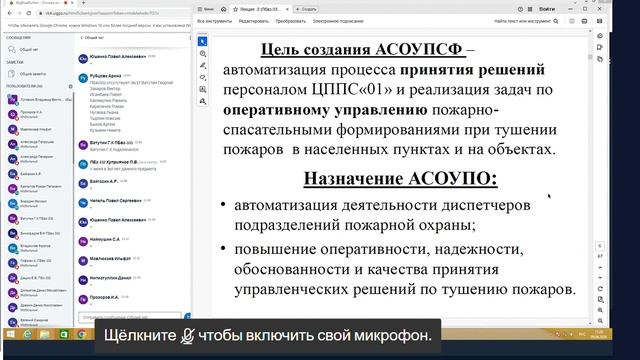Screen dimensions: 640x360
Task: Open Acrobat help icon near Войти
Action: click(520, 9)
